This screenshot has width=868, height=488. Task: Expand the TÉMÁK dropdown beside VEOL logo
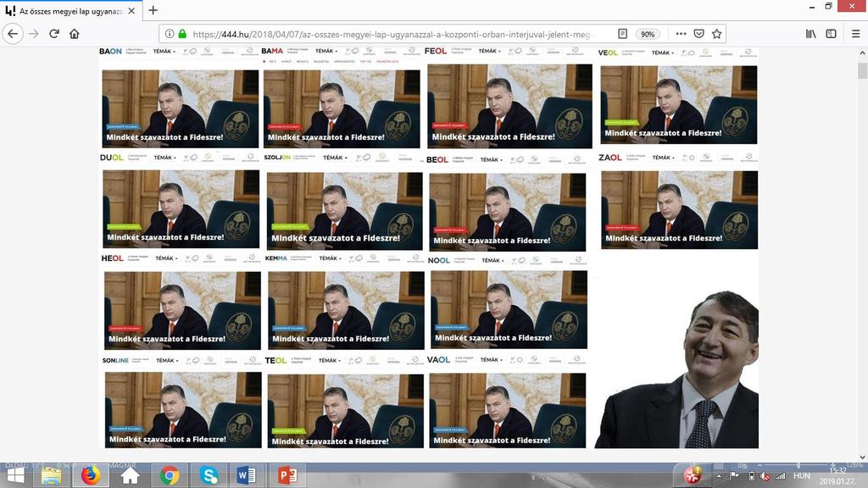pyautogui.click(x=663, y=53)
